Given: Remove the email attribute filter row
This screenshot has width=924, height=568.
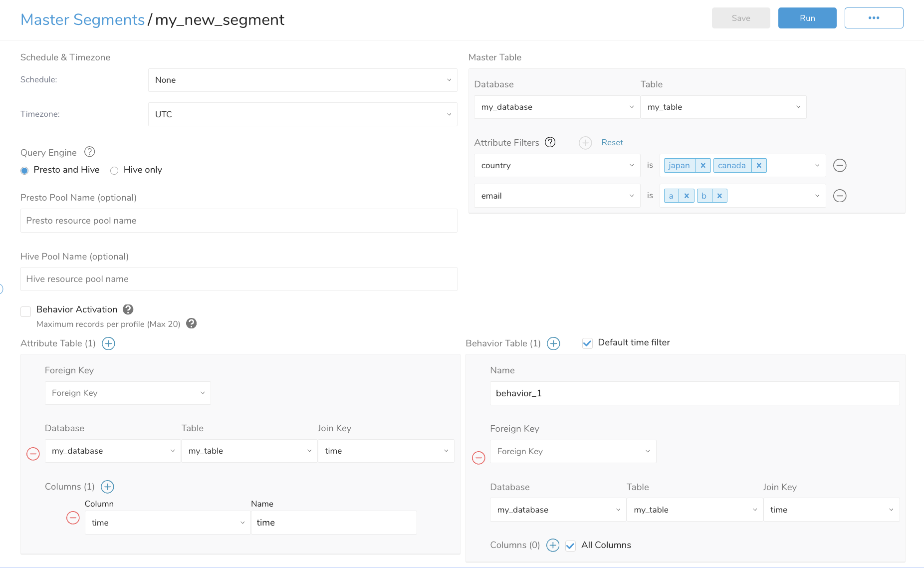Looking at the screenshot, I should (x=840, y=196).
